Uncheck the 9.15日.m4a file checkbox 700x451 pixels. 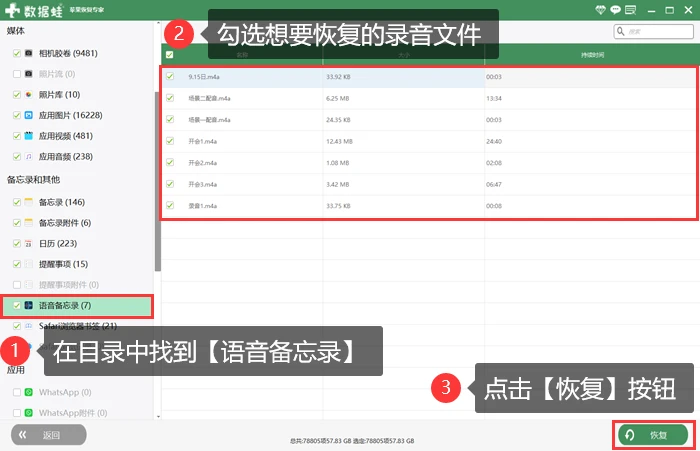point(170,76)
